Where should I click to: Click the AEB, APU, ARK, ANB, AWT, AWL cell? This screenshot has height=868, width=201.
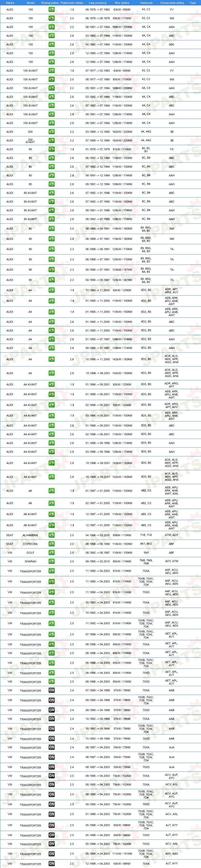click(x=172, y=490)
